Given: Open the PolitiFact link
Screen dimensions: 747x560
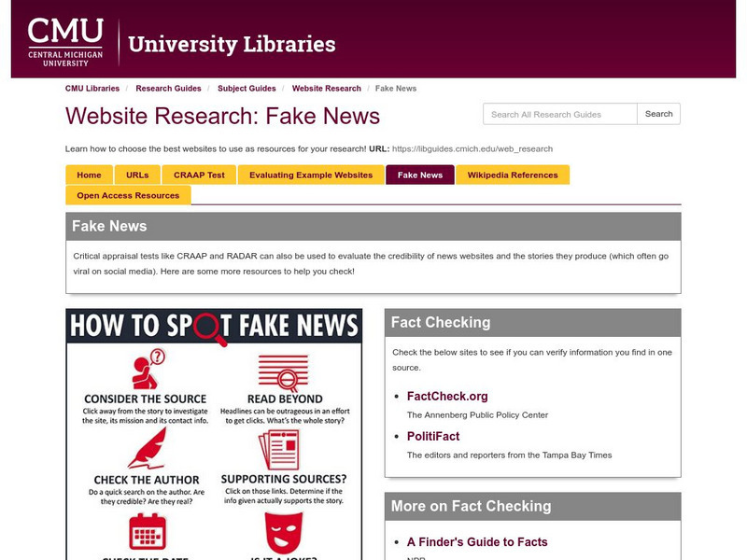Looking at the screenshot, I should pos(433,436).
